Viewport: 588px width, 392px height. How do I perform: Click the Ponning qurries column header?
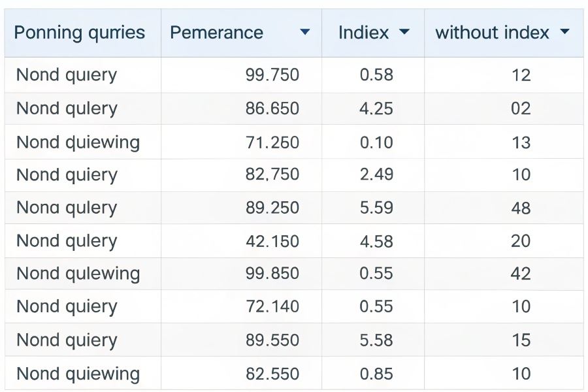[x=79, y=32]
